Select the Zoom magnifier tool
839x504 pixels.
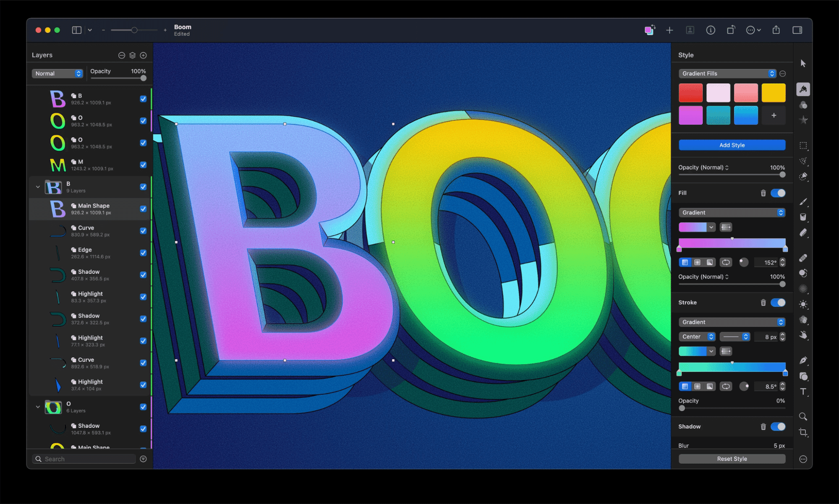(x=803, y=416)
